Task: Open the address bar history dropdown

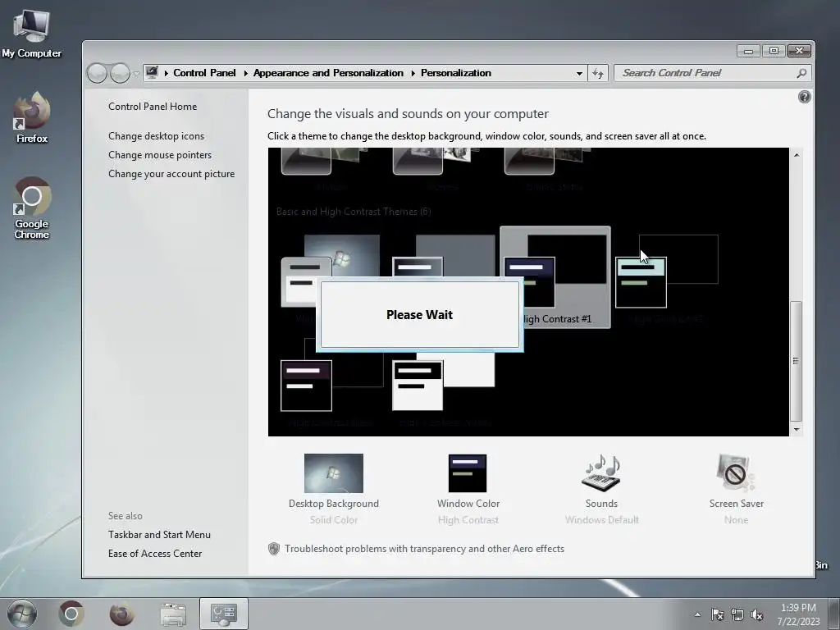Action: coord(579,73)
